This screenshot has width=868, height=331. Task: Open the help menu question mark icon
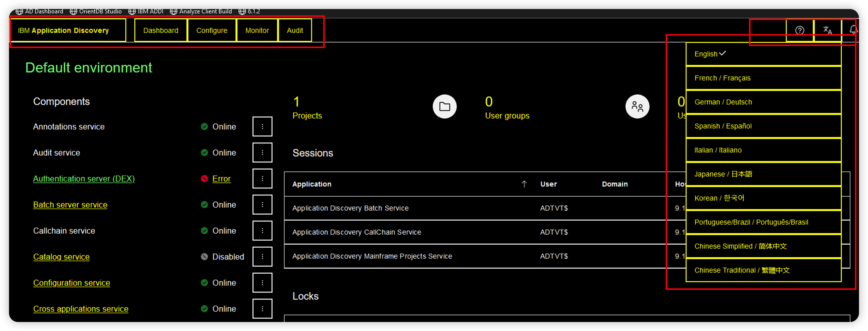tap(799, 30)
